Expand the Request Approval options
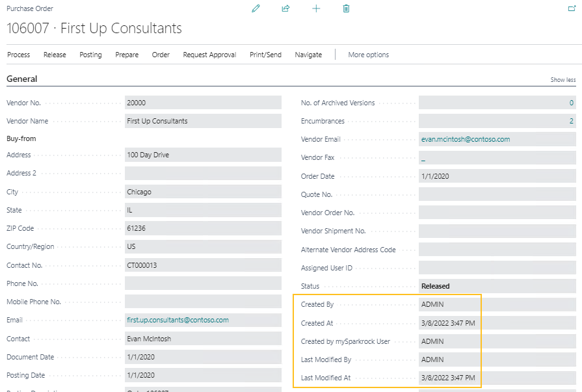Viewport: 582px width, 392px height. 209,55
